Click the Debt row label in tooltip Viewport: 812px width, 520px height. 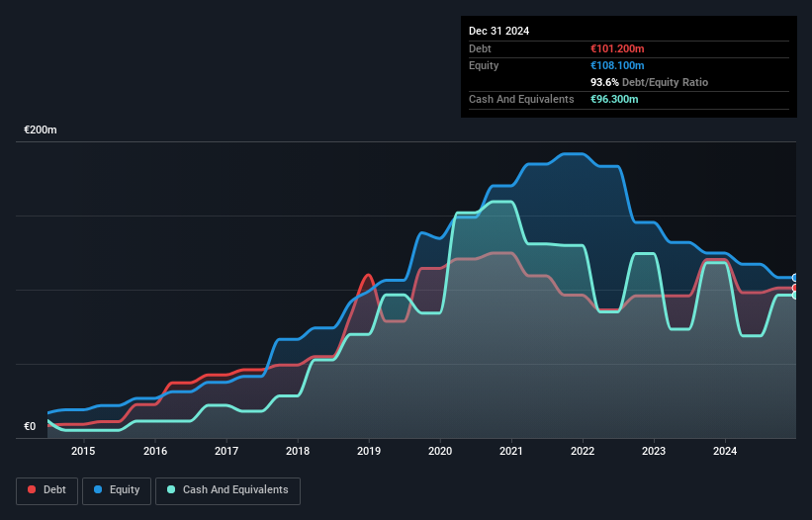coord(480,48)
